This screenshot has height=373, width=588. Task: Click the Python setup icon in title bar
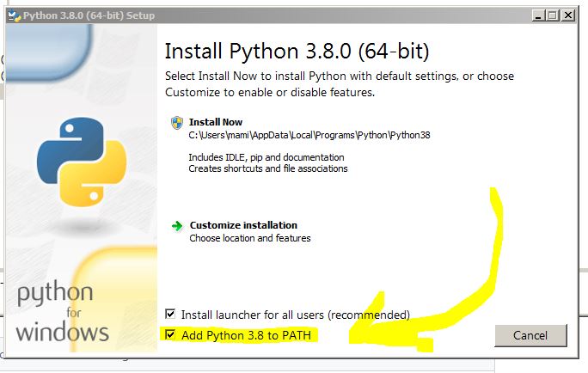pos(15,15)
